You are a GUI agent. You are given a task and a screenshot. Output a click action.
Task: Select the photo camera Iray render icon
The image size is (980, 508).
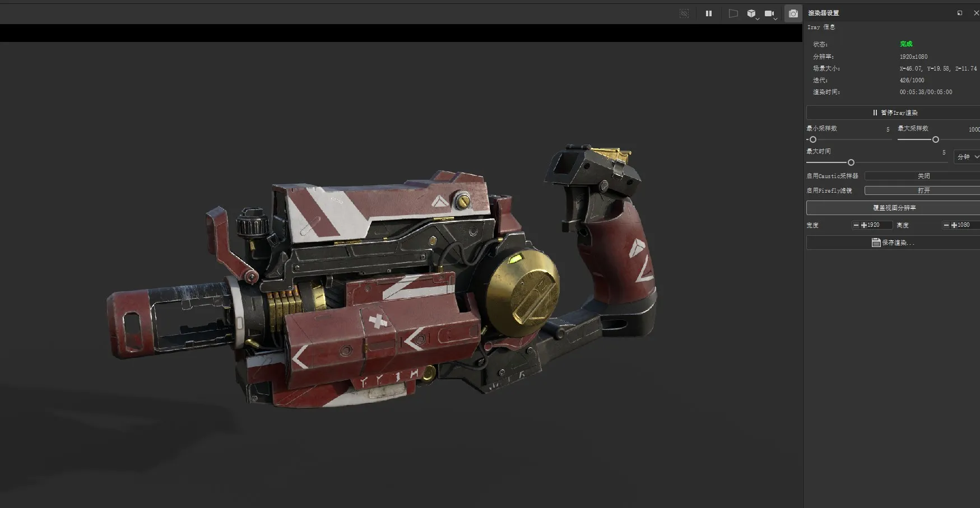click(793, 13)
